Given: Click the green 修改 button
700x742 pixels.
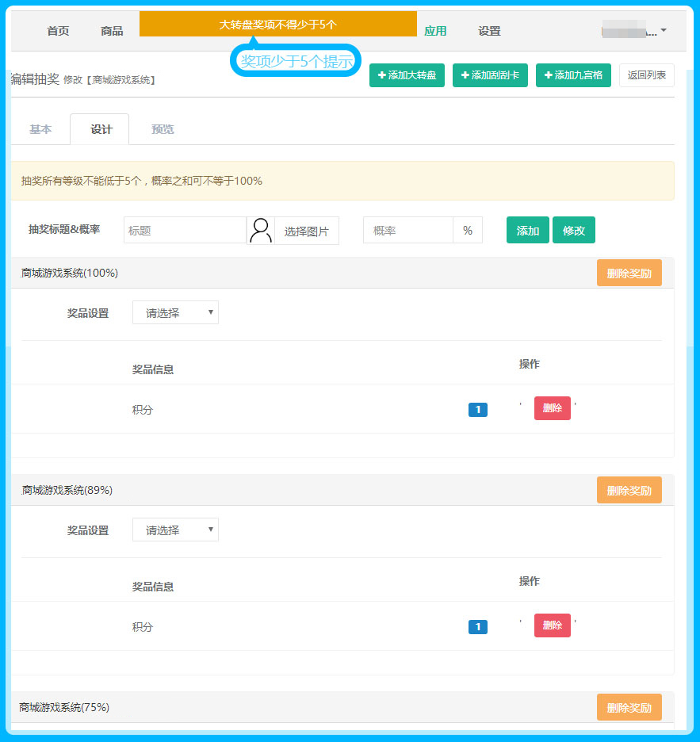Looking at the screenshot, I should coord(573,231).
